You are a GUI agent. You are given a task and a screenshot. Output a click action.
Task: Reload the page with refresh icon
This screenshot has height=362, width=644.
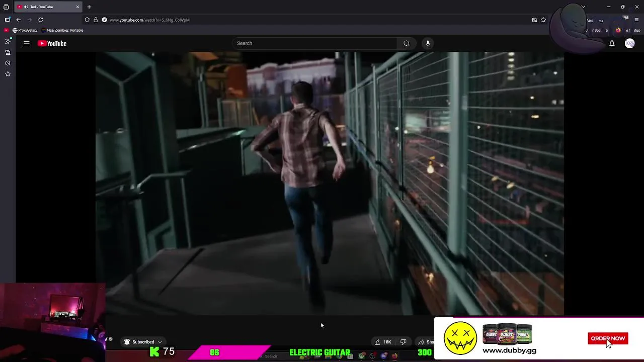(x=41, y=20)
